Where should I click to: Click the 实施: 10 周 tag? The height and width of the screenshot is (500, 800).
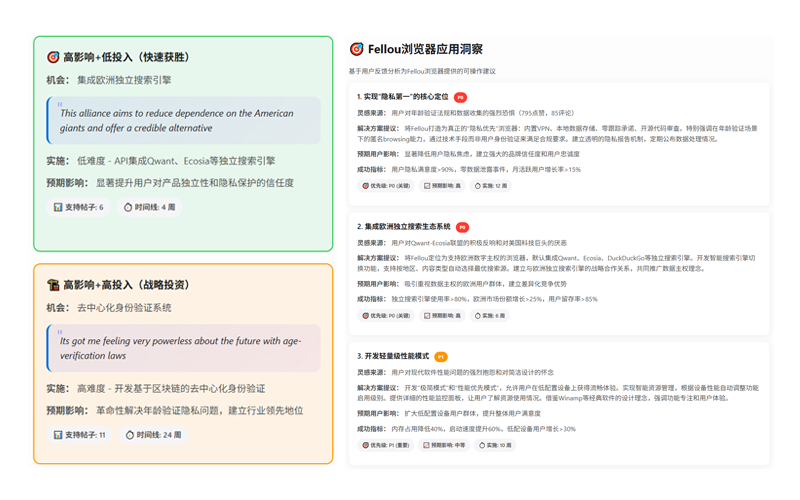point(495,445)
